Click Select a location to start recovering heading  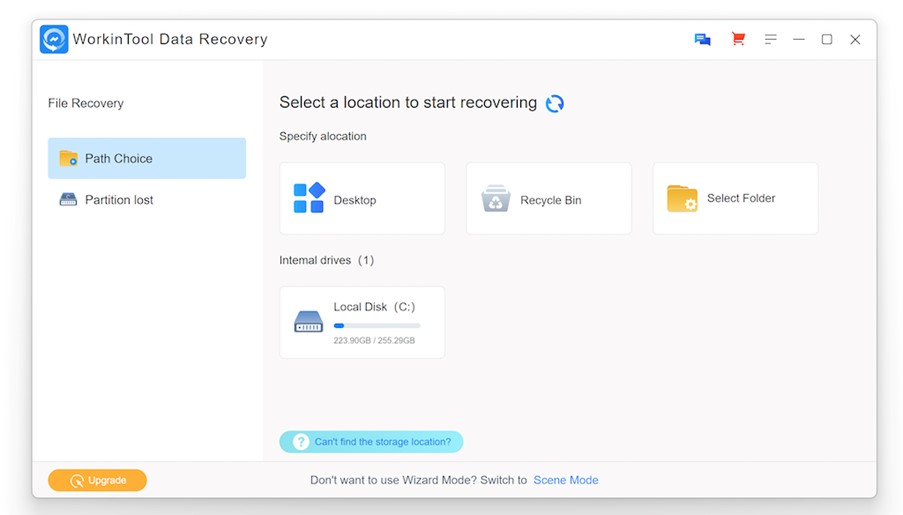click(x=408, y=103)
